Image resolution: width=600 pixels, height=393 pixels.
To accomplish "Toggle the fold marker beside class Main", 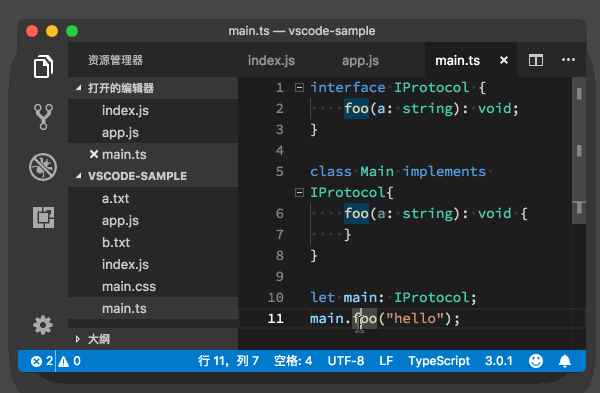I will click(299, 192).
